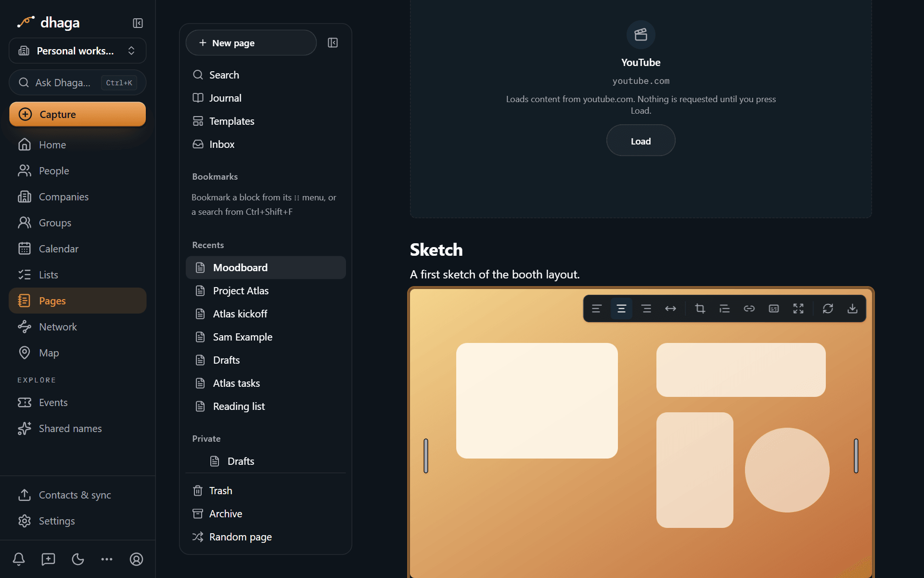
Task: Replace the sketch image
Action: [x=828, y=309]
